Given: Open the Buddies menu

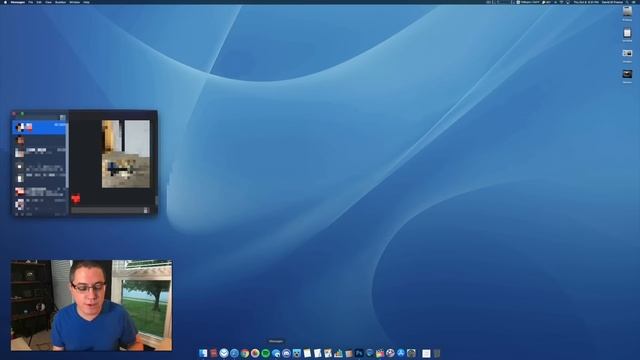Looking at the screenshot, I should [x=60, y=2].
